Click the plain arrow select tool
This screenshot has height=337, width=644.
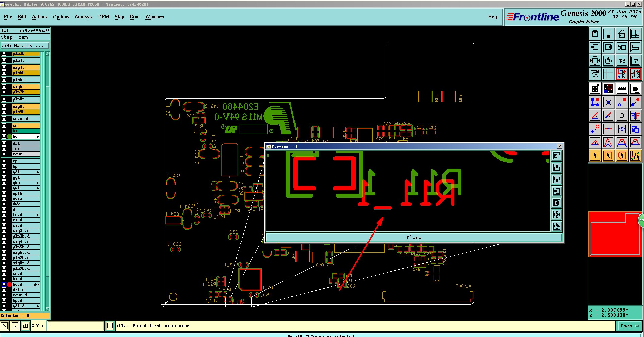[595, 156]
